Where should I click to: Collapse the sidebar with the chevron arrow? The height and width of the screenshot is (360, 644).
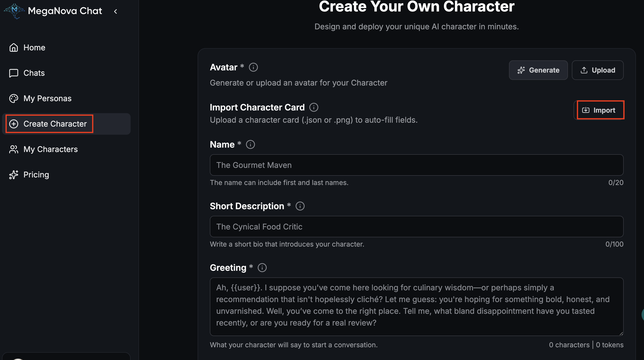(115, 11)
